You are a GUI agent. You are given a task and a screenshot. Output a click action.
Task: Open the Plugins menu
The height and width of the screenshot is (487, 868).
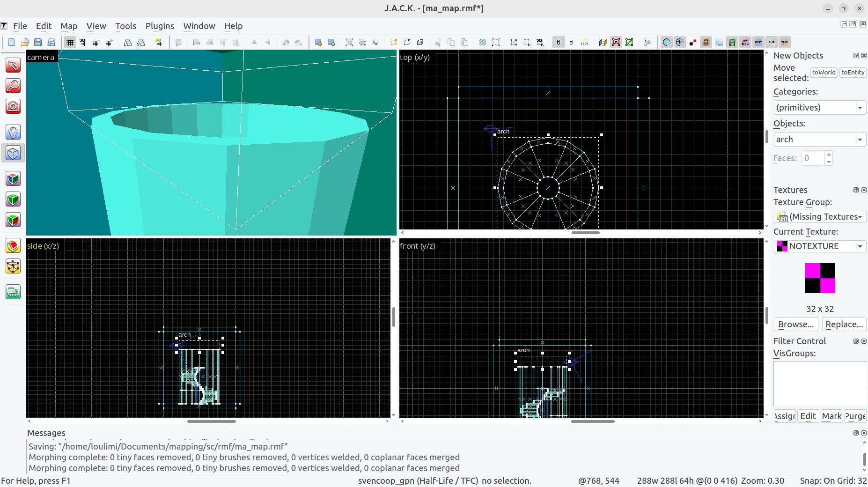tap(160, 26)
